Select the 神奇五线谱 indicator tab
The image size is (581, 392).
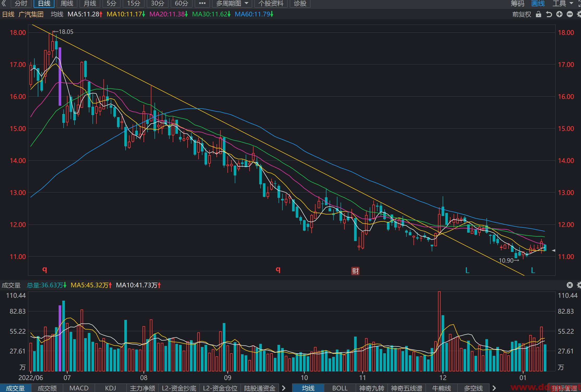tap(407, 388)
